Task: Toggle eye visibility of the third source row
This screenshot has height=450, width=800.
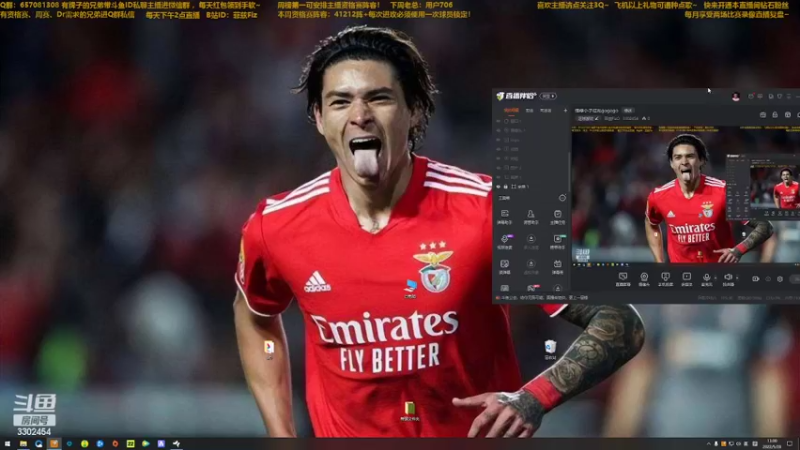Action: 498,140
